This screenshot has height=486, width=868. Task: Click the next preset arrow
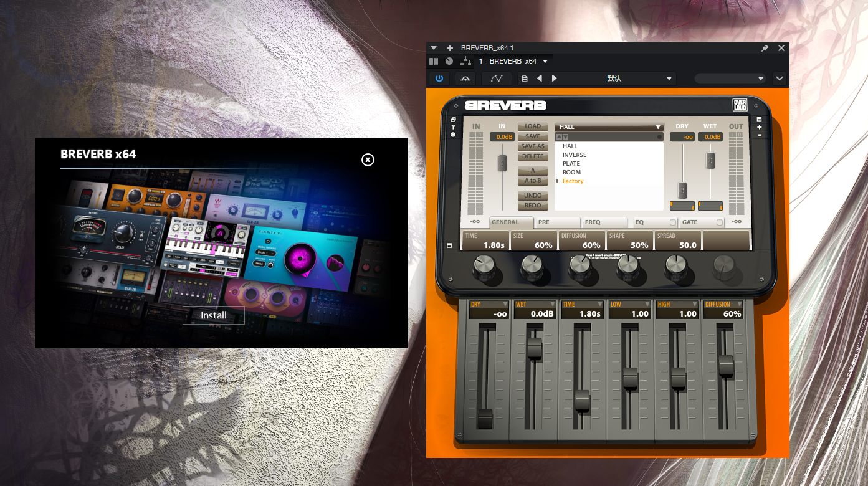click(555, 78)
